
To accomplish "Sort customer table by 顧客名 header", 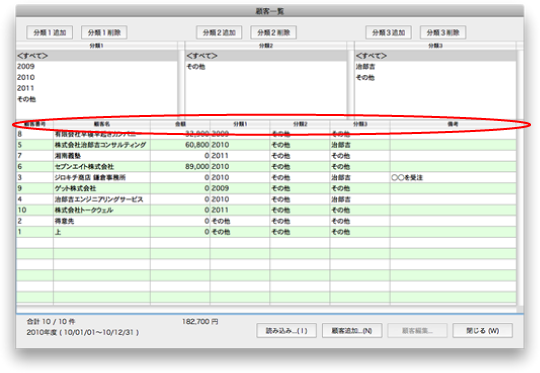I will [x=102, y=124].
